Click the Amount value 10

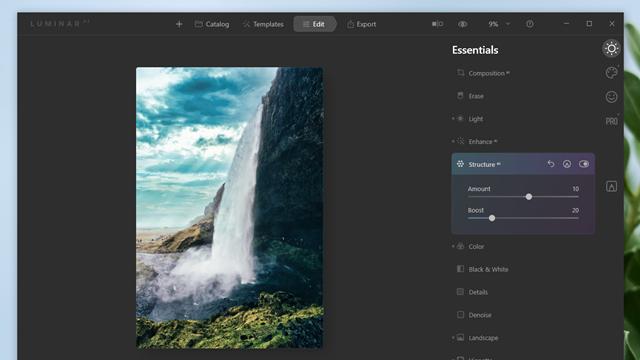coord(576,189)
